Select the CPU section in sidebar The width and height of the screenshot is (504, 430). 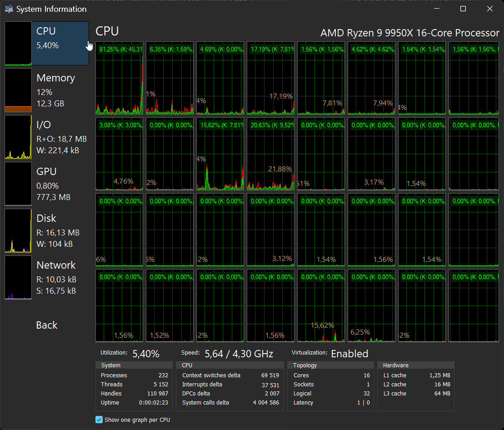[x=59, y=43]
